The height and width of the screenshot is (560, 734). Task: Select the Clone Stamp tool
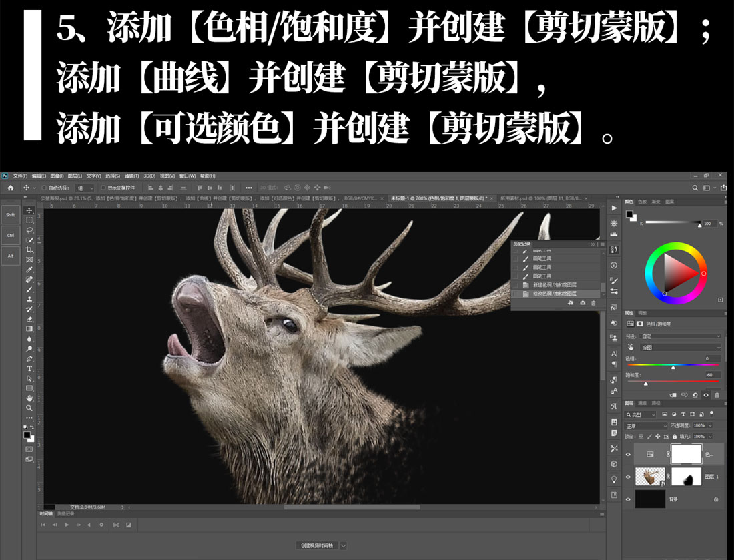coord(29,299)
